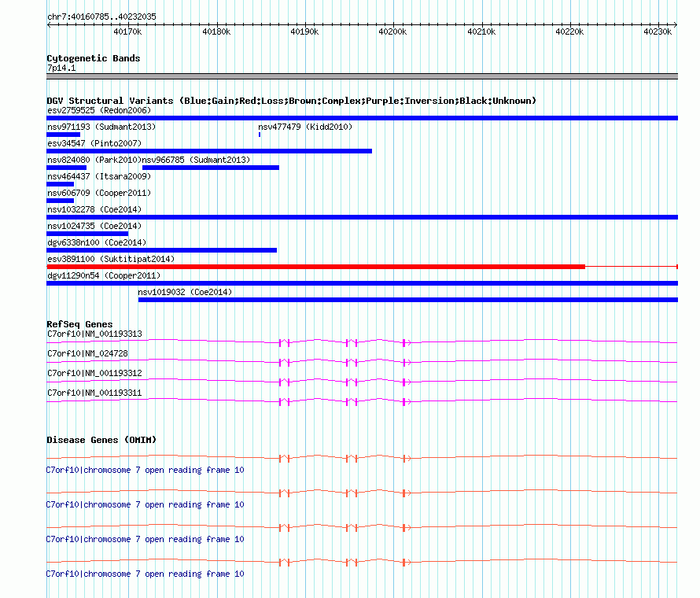700x598 pixels.
Task: Click the right arrow on the ruler
Action: click(676, 25)
